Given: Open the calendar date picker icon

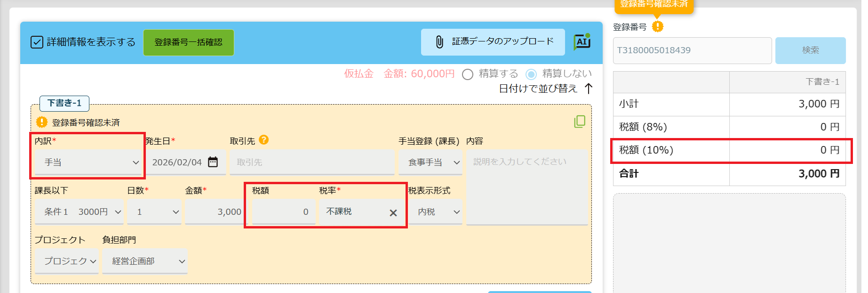Looking at the screenshot, I should point(213,162).
